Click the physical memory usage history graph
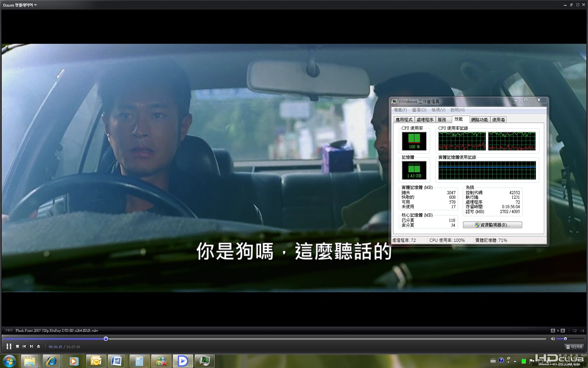This screenshot has height=368, width=588. click(487, 170)
